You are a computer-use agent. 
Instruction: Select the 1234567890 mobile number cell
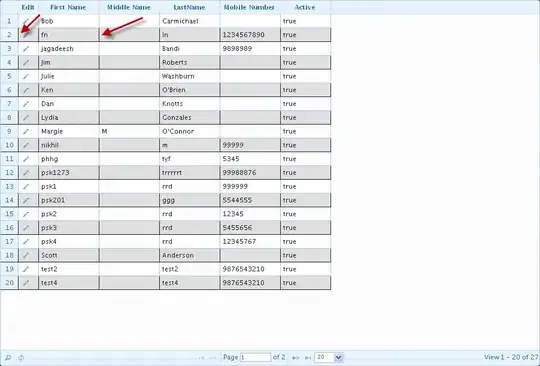pyautogui.click(x=250, y=35)
